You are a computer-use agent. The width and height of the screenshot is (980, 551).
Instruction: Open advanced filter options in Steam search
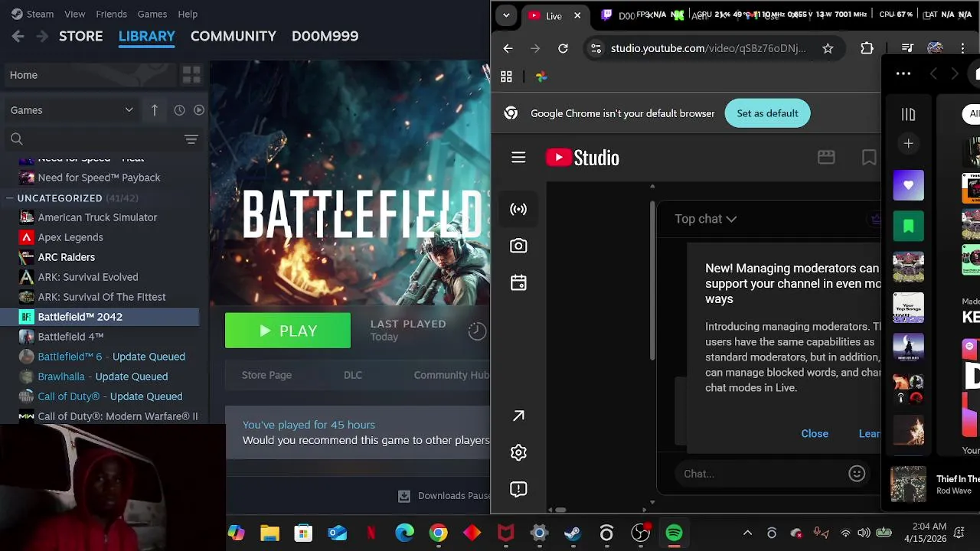pyautogui.click(x=191, y=139)
